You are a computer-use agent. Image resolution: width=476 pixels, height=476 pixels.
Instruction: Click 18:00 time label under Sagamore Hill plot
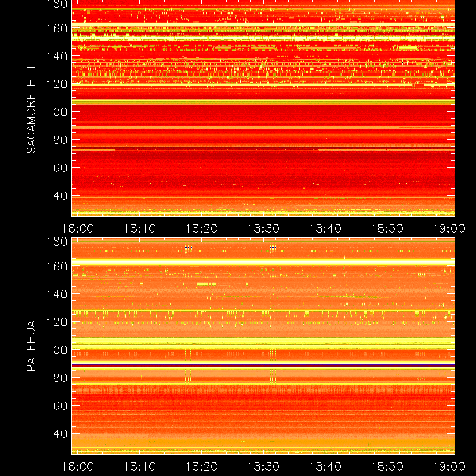coord(78,228)
